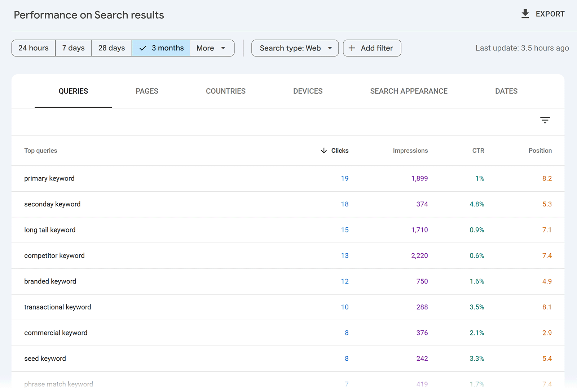Click the checkmark inside the 3 months button
The width and height of the screenshot is (577, 392).
pyautogui.click(x=143, y=48)
